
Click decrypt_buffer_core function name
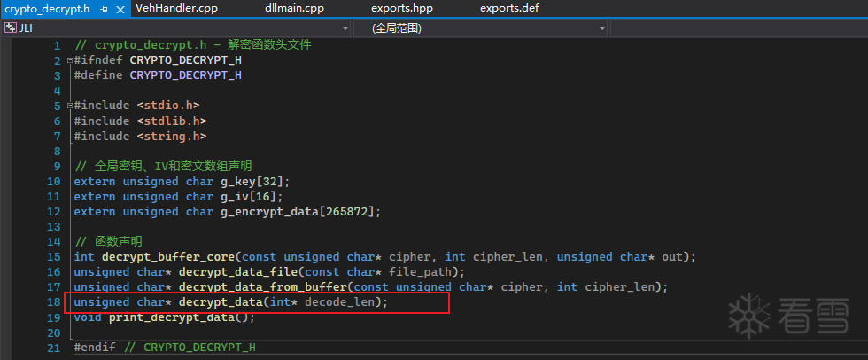tap(168, 257)
